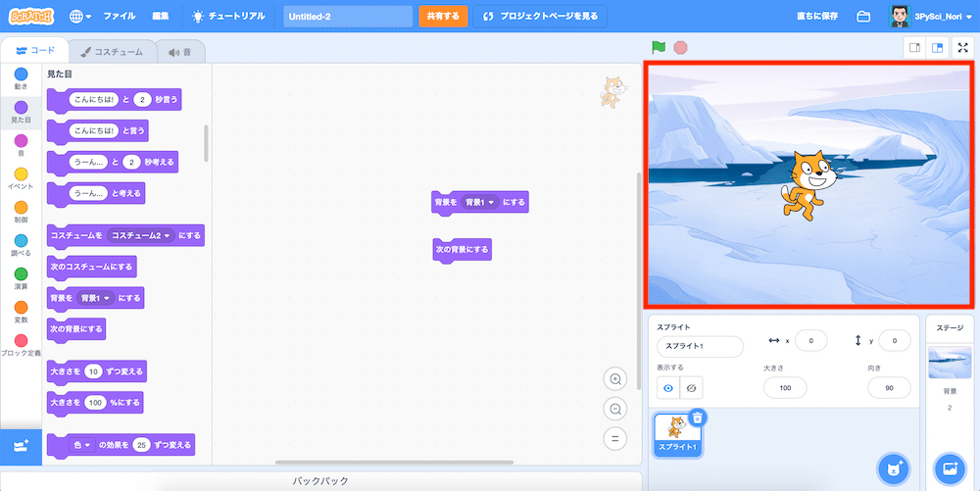Select the 演算 operators category
Viewport: 980px width, 491px height.
(x=21, y=278)
